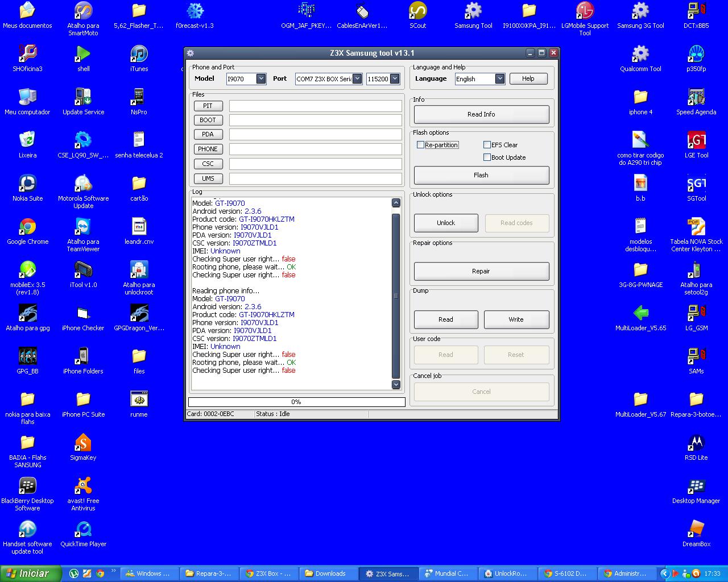This screenshot has width=728, height=582.
Task: Click the Help button
Action: 528,78
